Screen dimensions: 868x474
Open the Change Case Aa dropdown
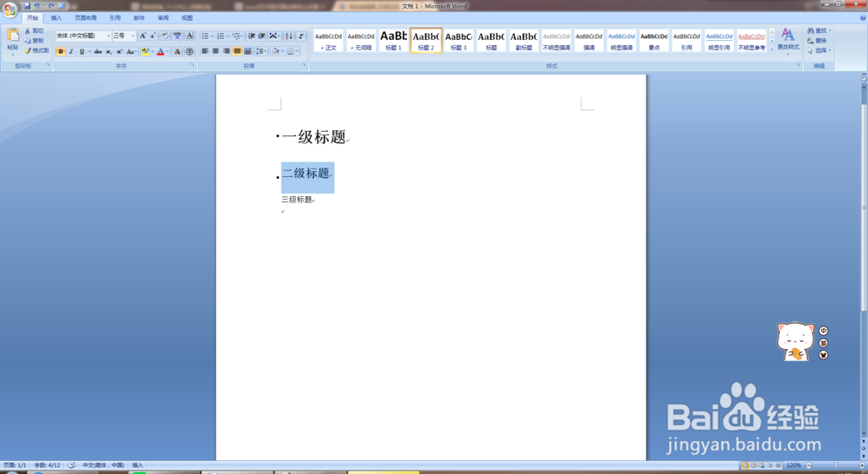pyautogui.click(x=131, y=51)
